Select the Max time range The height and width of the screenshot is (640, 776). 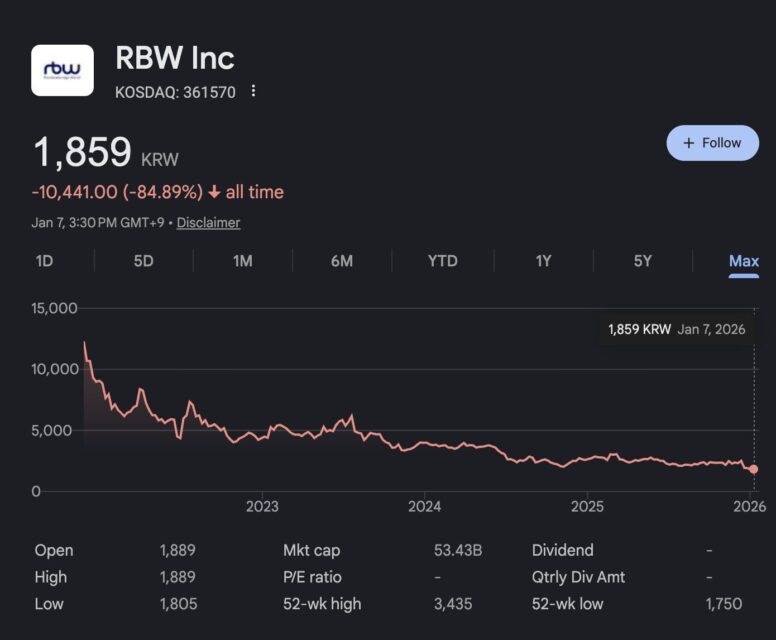tap(743, 261)
